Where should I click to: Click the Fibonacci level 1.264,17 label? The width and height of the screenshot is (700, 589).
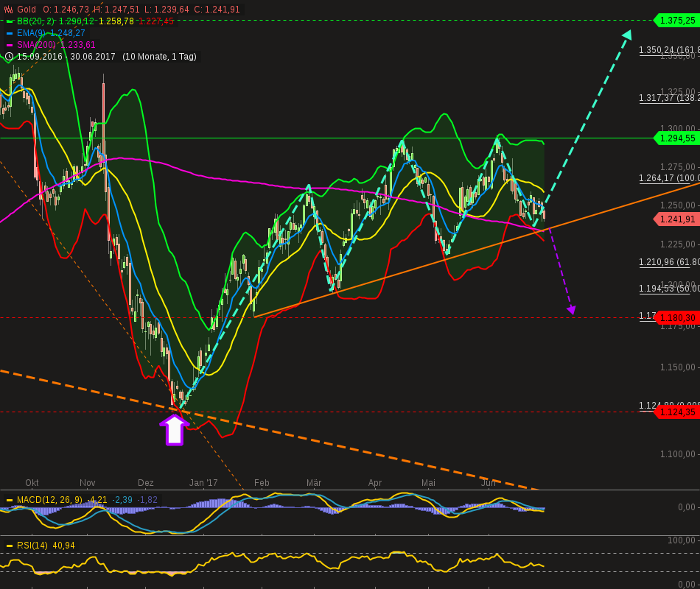point(669,178)
